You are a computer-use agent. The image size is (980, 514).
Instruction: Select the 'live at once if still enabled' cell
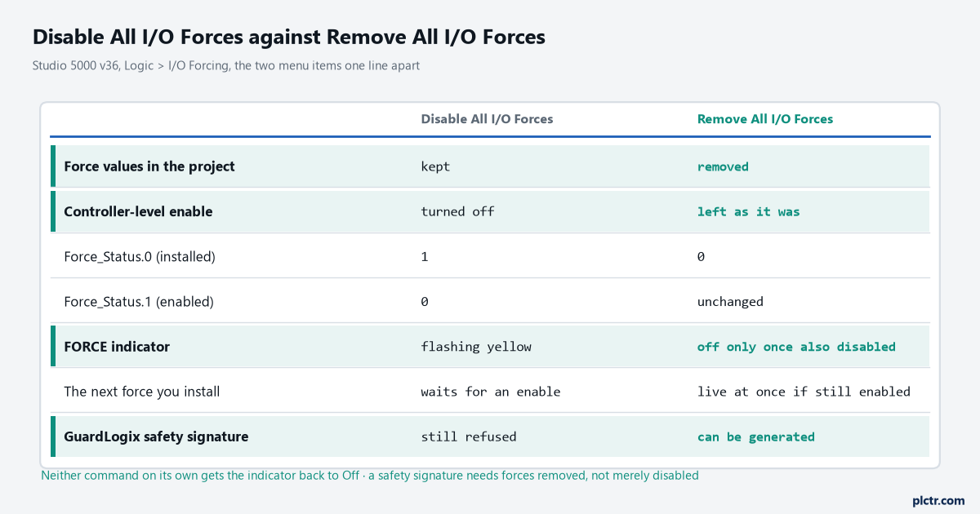(x=804, y=392)
